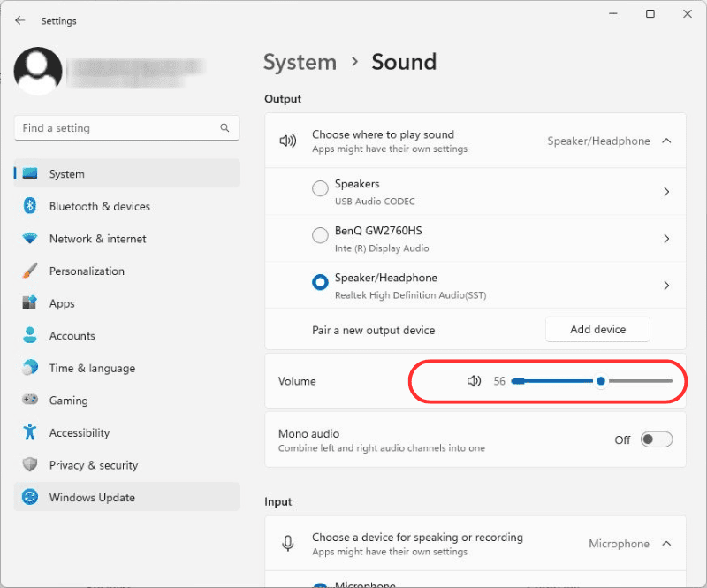Viewport: 707px width, 588px height.
Task: Click the Volume slider handle
Action: 601,381
